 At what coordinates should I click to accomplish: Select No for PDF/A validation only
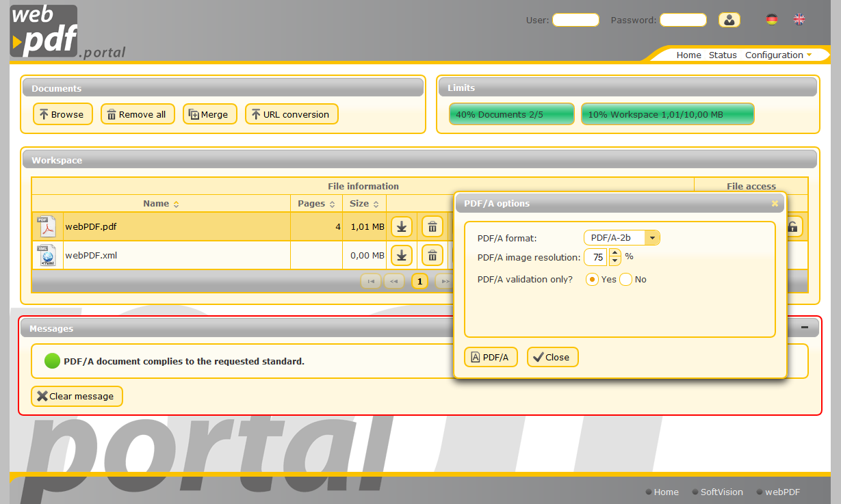(x=625, y=279)
